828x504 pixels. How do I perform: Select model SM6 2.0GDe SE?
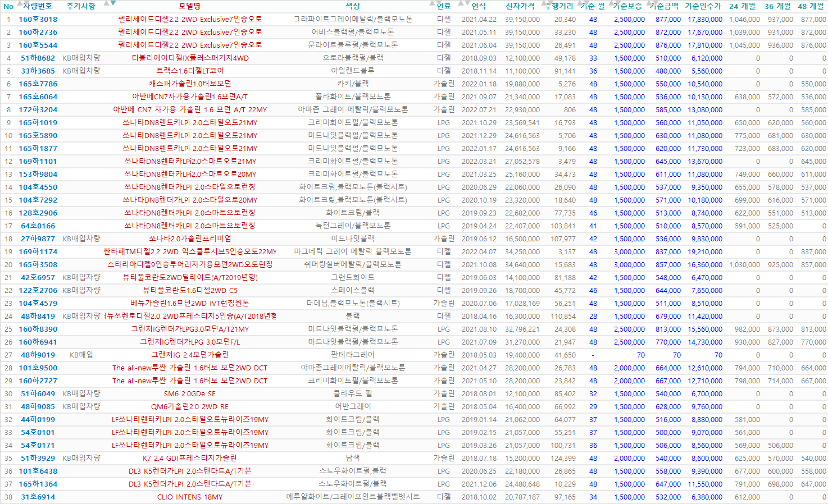pos(190,393)
